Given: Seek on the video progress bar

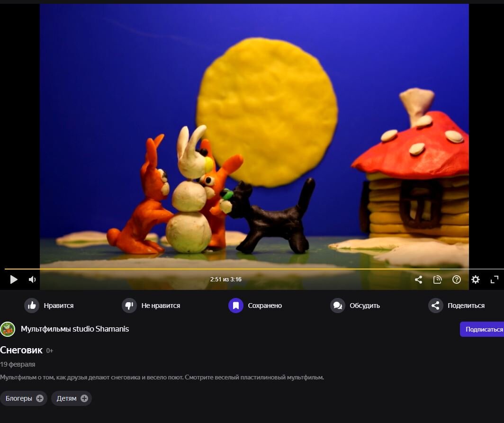Looking at the screenshot, I should (254, 269).
